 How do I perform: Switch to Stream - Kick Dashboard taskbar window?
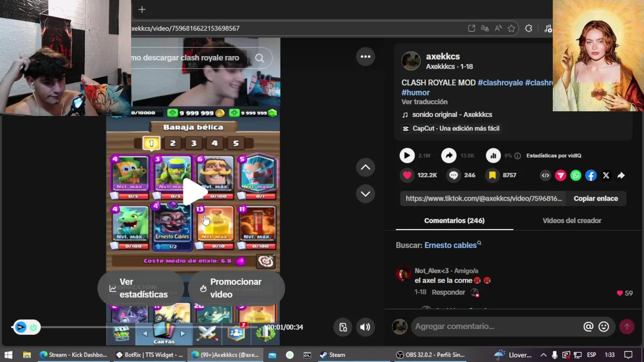73,355
